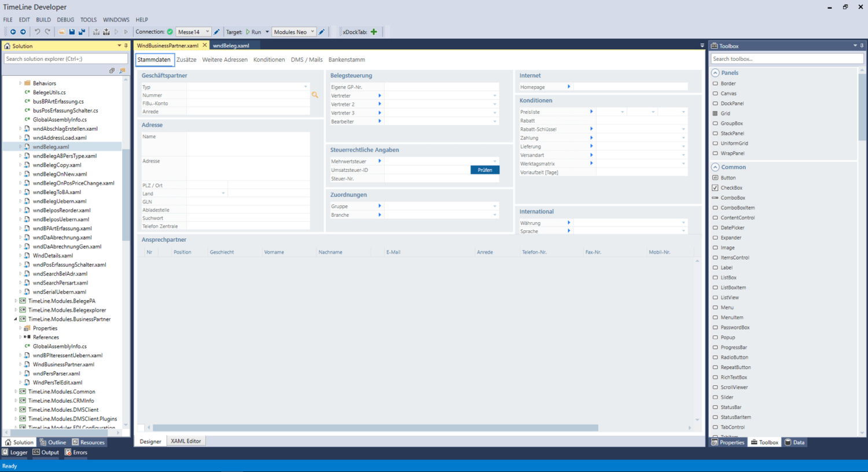The image size is (868, 472).
Task: Open the Modules Neo target dropdown
Action: tap(312, 32)
